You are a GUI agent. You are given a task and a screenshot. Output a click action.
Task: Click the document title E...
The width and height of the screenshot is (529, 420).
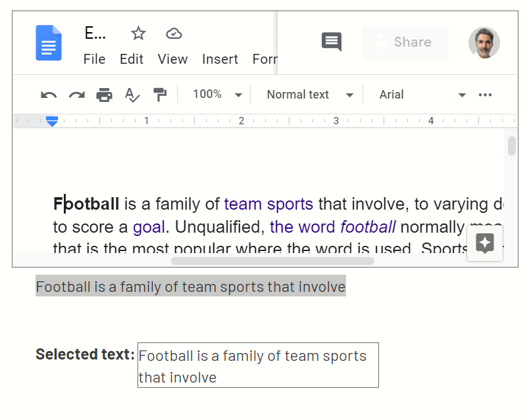pyautogui.click(x=95, y=34)
